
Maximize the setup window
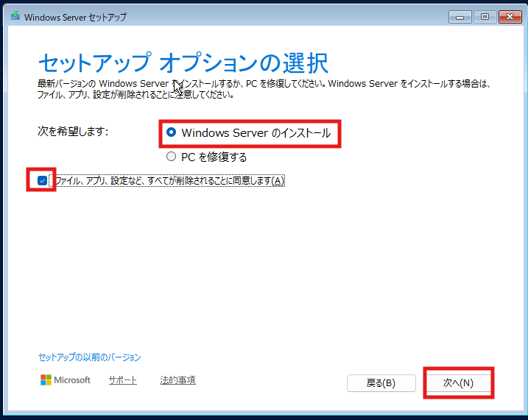coord(485,17)
